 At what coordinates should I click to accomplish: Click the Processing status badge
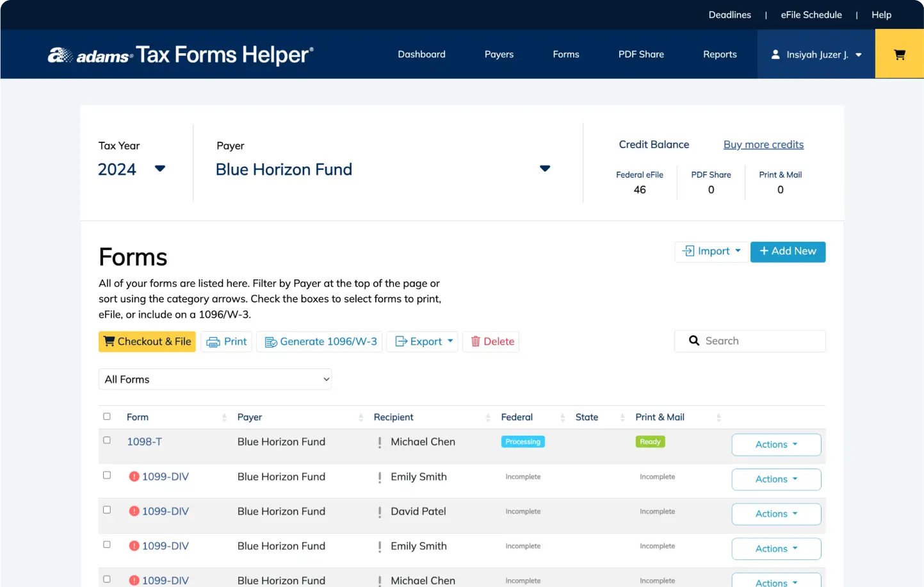(x=523, y=442)
